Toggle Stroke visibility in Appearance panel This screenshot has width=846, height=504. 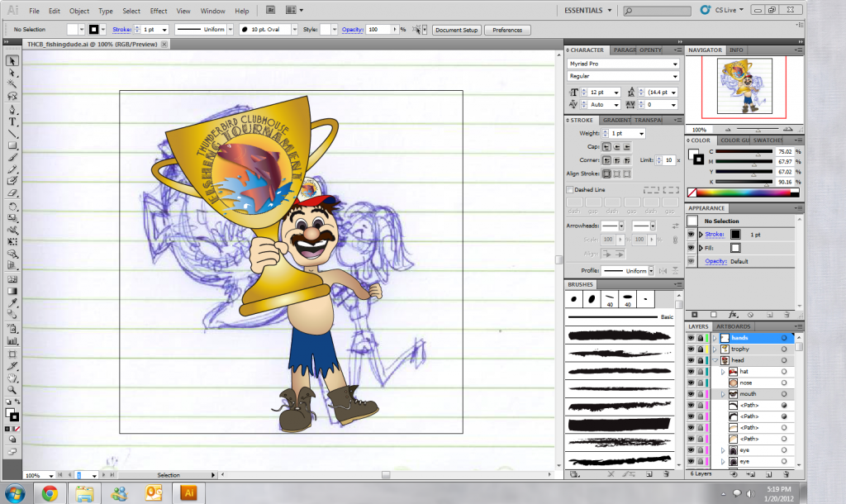tap(692, 234)
